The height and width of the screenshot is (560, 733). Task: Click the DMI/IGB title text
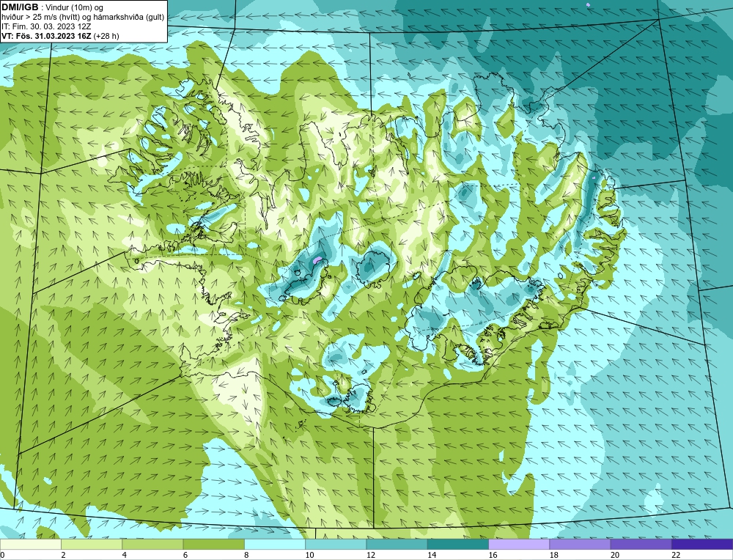[x=20, y=7]
